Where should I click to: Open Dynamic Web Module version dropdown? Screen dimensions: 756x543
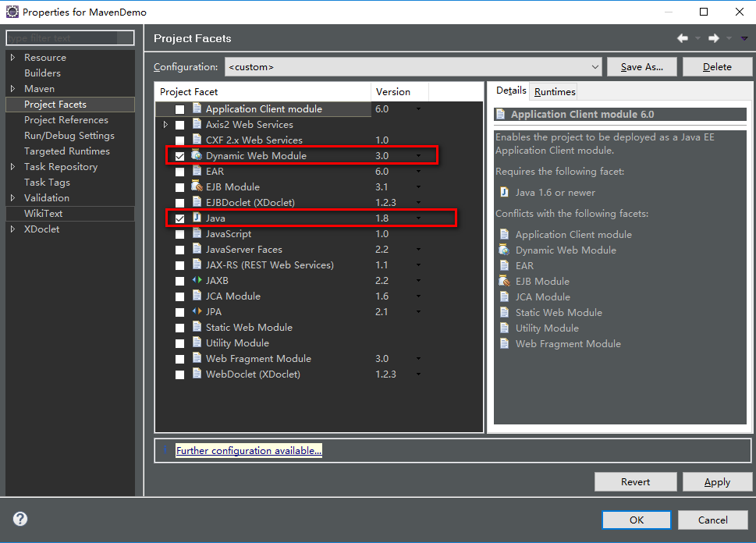click(418, 156)
